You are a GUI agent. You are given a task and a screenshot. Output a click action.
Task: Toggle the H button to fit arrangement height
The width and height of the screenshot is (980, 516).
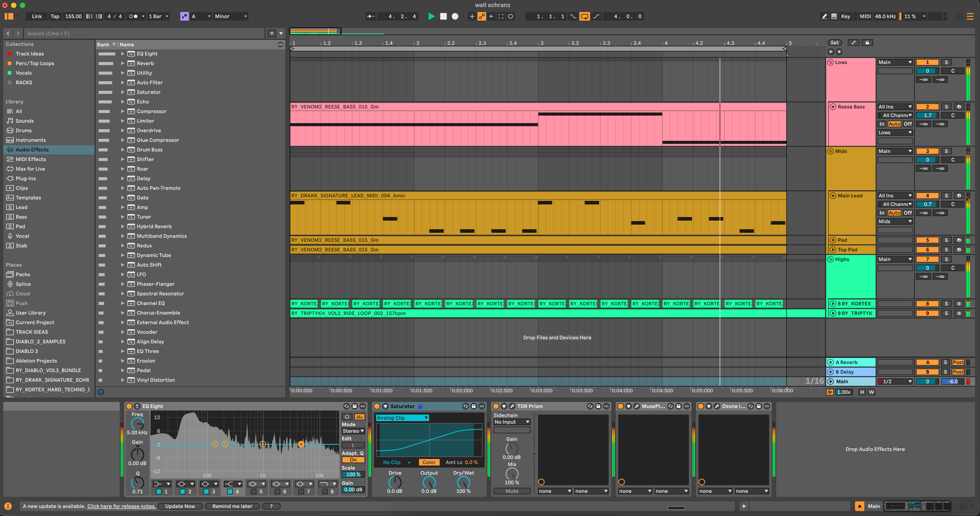[x=862, y=392]
